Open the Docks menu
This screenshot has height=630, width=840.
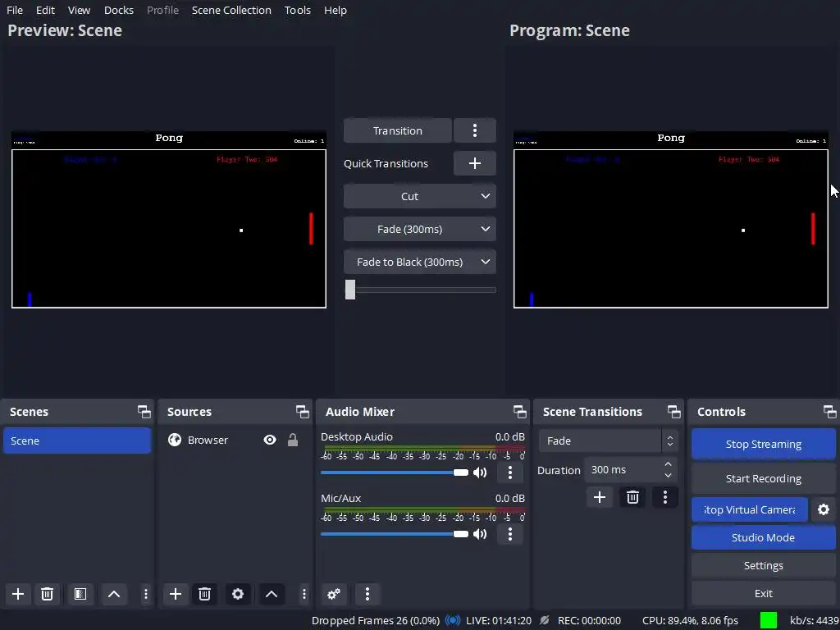(118, 10)
